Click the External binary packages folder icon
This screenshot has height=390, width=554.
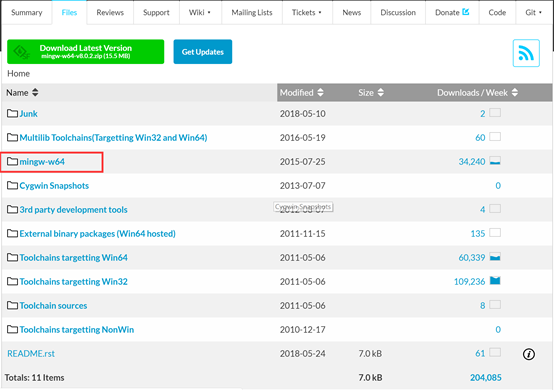[x=12, y=234]
